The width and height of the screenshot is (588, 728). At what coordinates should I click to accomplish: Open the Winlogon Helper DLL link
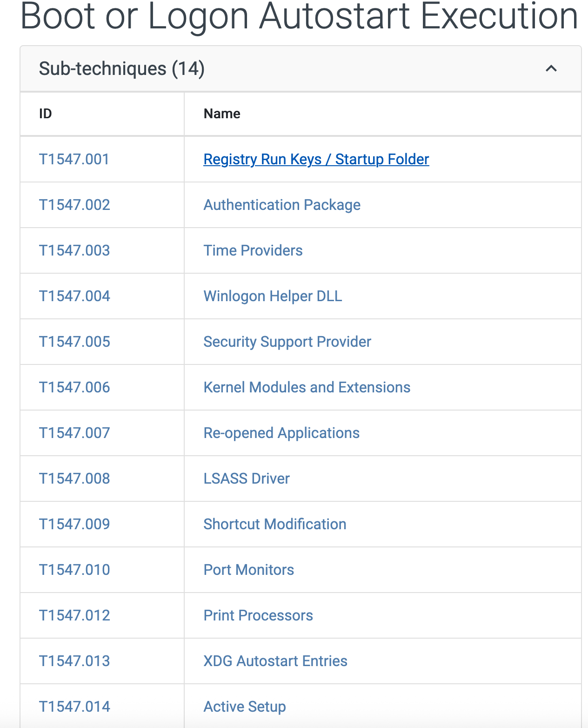point(273,296)
